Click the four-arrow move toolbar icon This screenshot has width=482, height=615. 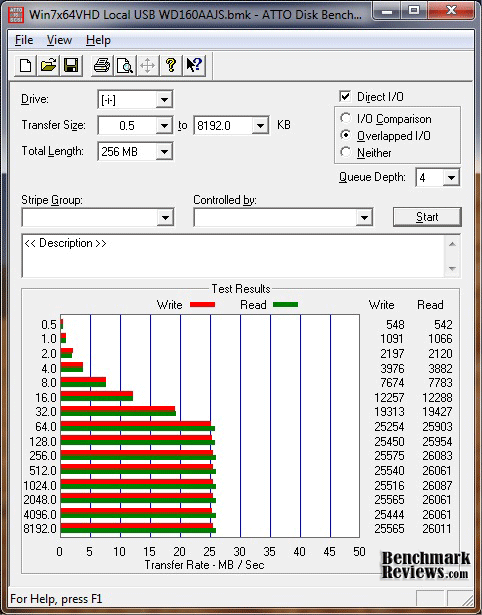tap(147, 65)
